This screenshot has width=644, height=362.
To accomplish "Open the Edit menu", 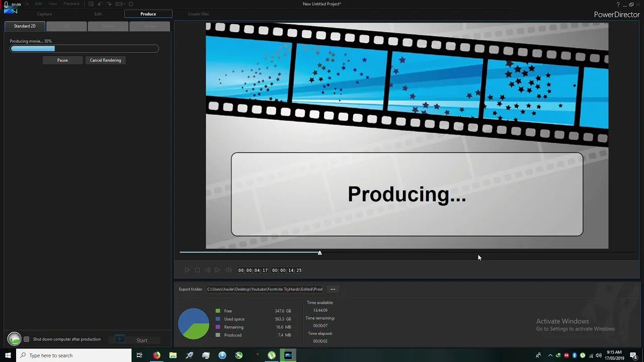I will 38,4.
